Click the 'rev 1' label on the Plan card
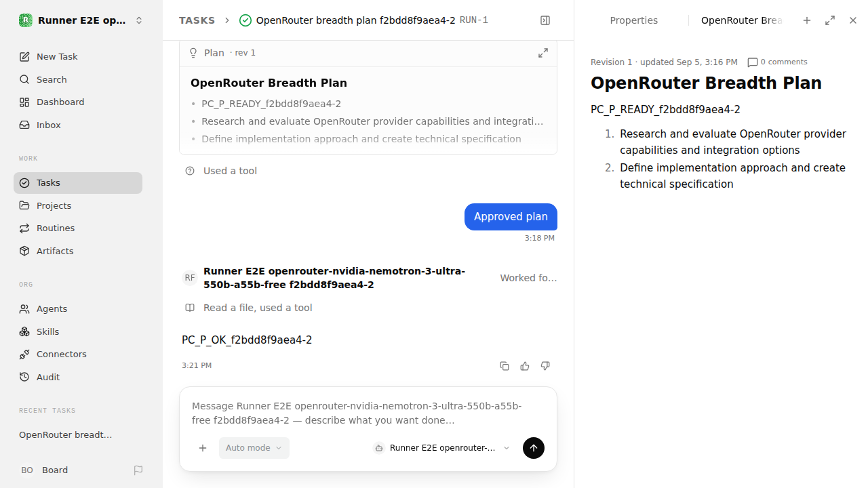 pos(245,53)
